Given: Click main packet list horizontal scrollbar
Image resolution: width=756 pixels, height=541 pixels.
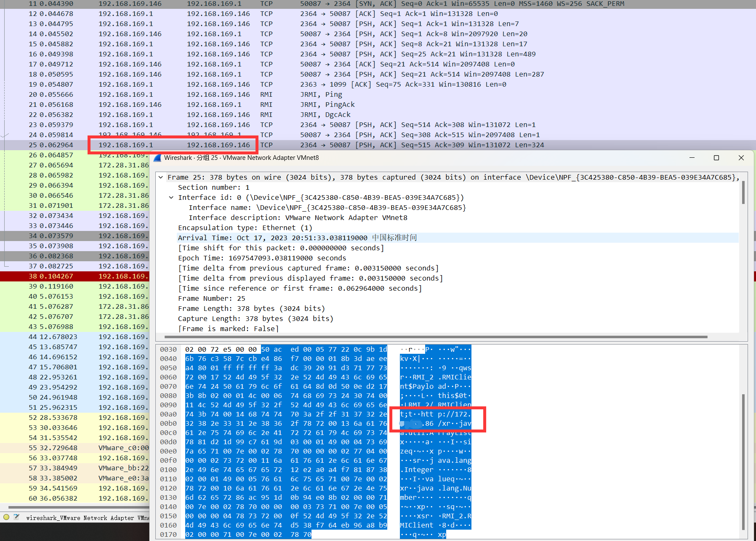Looking at the screenshot, I should 79,507.
